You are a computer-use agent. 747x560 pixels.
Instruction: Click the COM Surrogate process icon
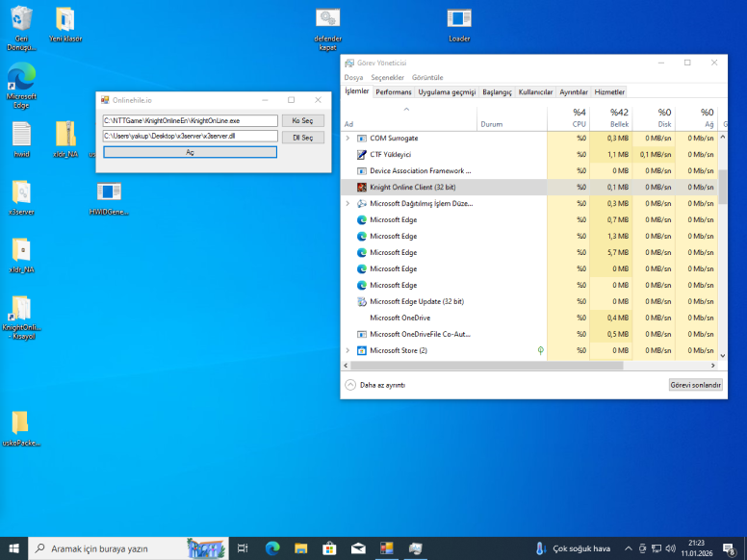coord(362,139)
